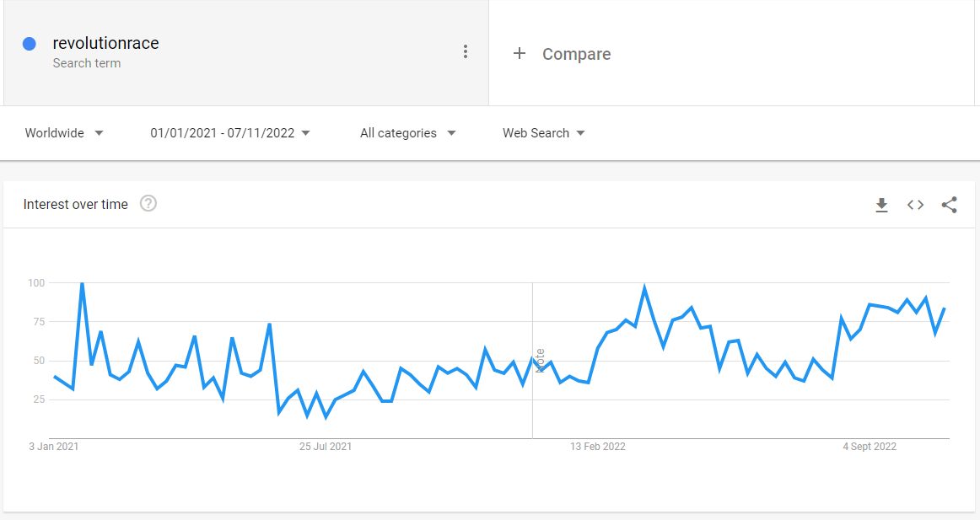Image resolution: width=980 pixels, height=520 pixels.
Task: Edit the revolutionrace search term
Action: [x=105, y=43]
